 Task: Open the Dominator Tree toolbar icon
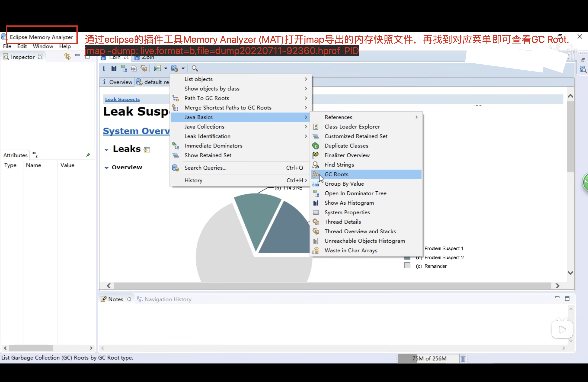(124, 68)
